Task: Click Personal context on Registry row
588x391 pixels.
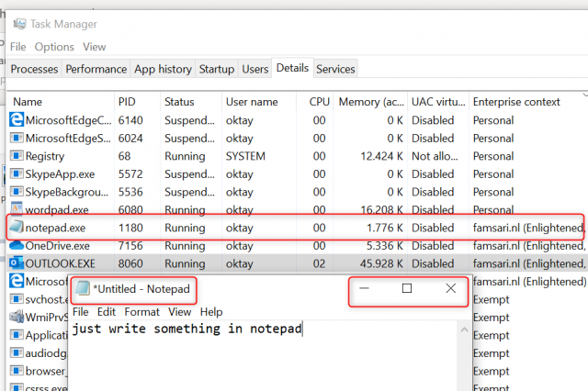Action: (493, 156)
